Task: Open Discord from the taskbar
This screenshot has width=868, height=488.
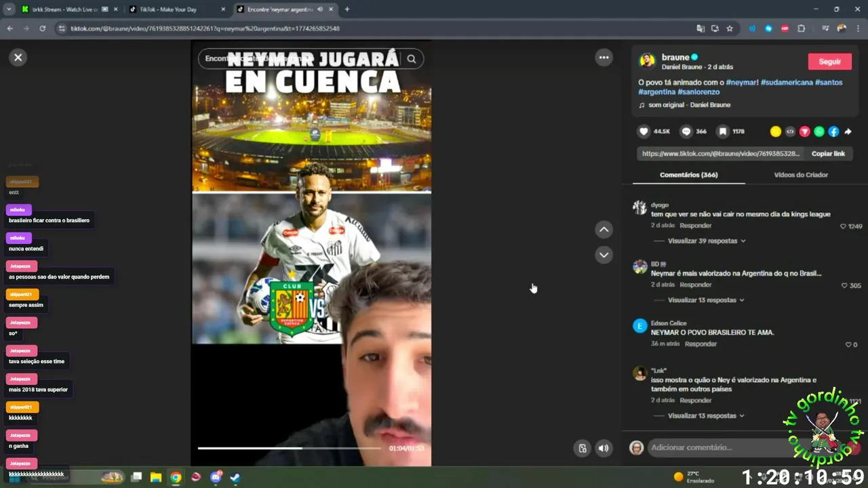Action: pos(216,477)
